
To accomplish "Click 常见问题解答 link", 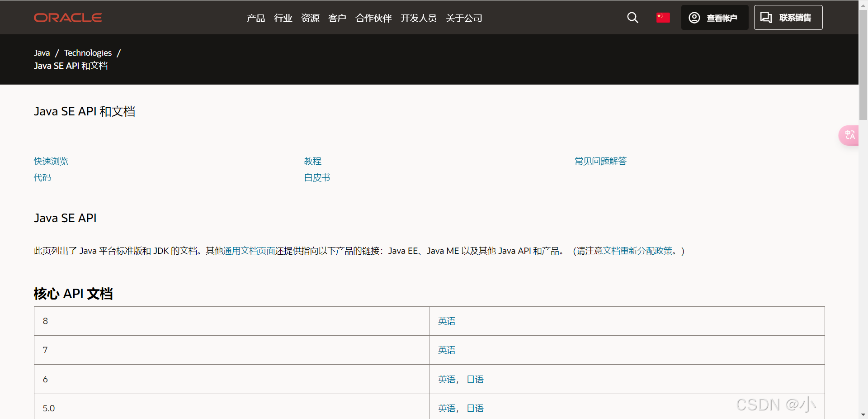I will coord(600,161).
